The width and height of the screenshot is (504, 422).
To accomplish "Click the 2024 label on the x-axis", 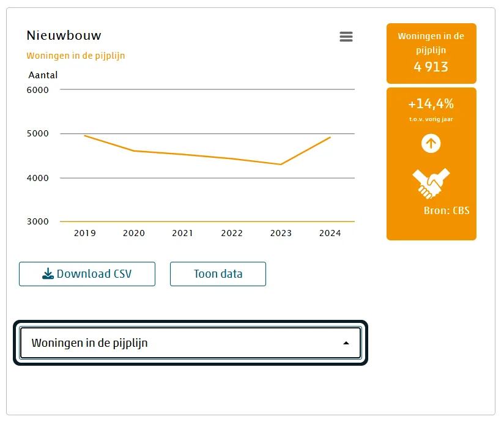I will tap(330, 233).
